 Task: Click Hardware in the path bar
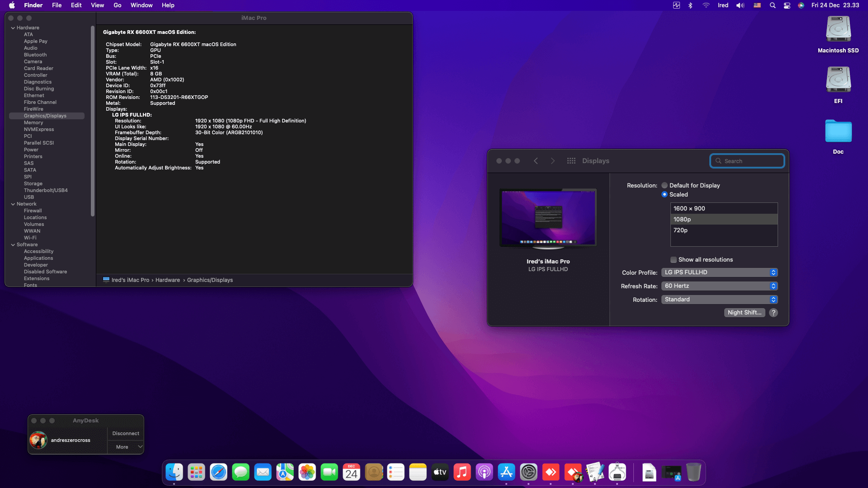click(x=168, y=280)
